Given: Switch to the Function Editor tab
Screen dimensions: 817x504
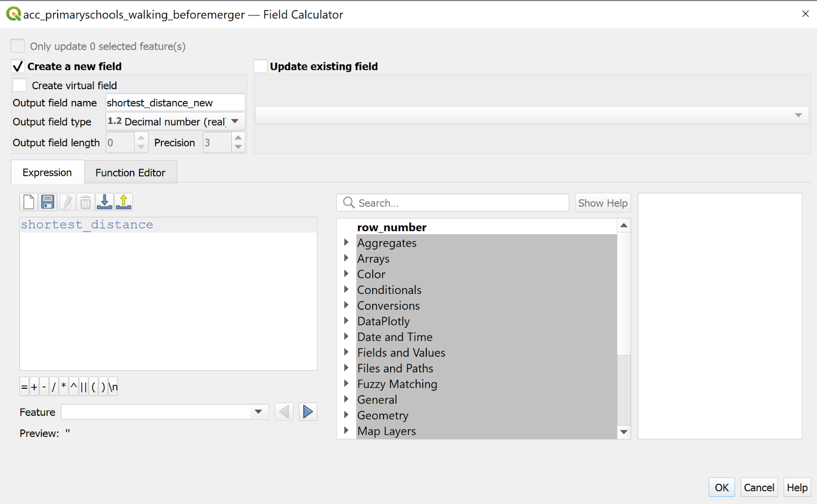Looking at the screenshot, I should click(x=130, y=173).
